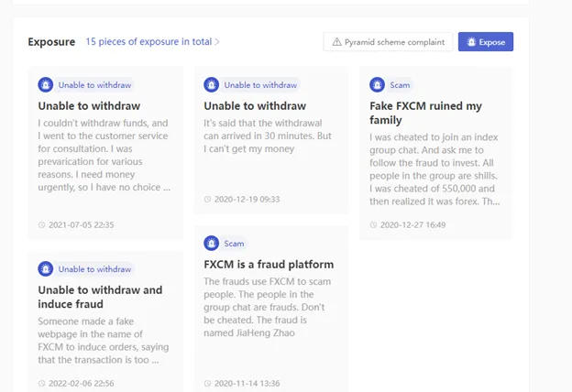Click clock icon beside 2020-11-14 13:36
The height and width of the screenshot is (392, 572).
click(x=207, y=383)
